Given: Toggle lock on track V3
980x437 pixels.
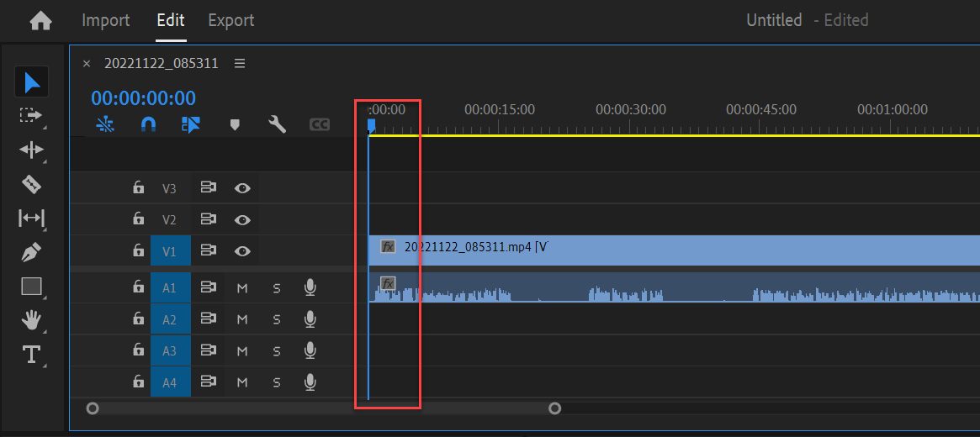Looking at the screenshot, I should coord(138,187).
